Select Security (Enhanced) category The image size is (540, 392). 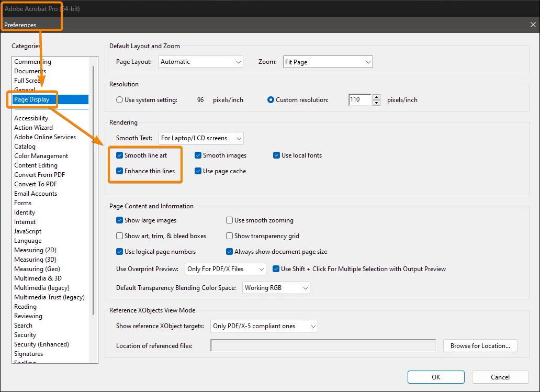pos(41,344)
